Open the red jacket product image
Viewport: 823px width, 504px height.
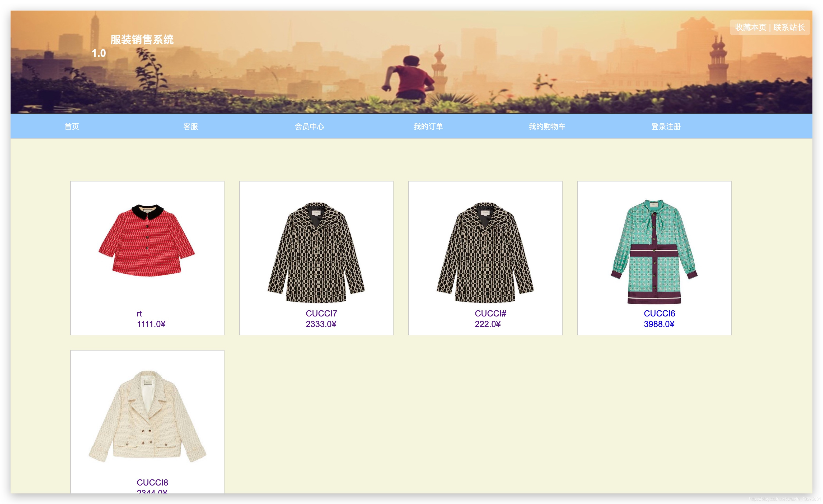click(x=147, y=240)
